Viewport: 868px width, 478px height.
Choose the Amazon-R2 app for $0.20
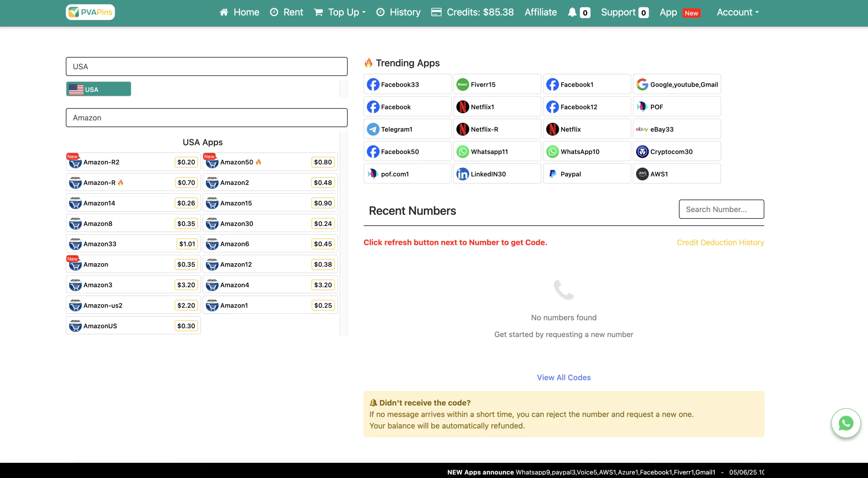pos(133,162)
